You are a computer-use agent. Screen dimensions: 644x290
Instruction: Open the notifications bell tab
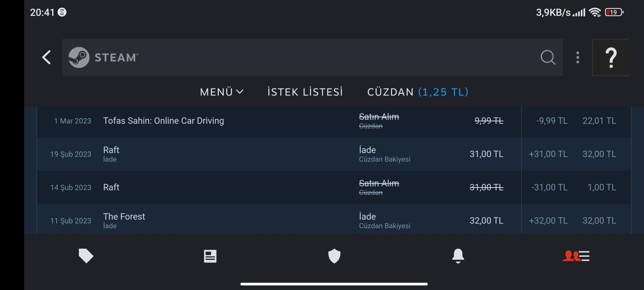(x=458, y=256)
